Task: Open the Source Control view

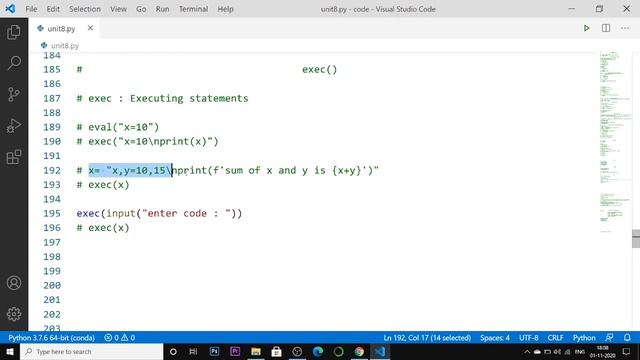Action: (14, 94)
